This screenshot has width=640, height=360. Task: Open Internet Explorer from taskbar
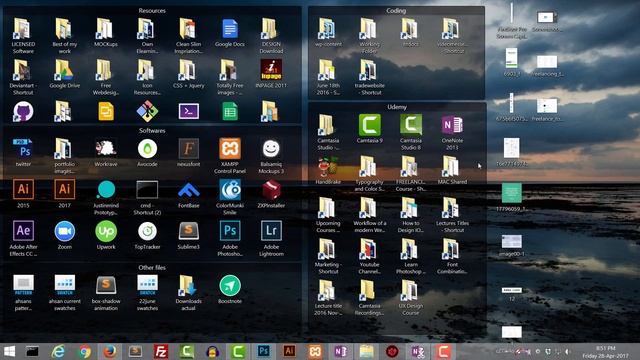coord(58,351)
